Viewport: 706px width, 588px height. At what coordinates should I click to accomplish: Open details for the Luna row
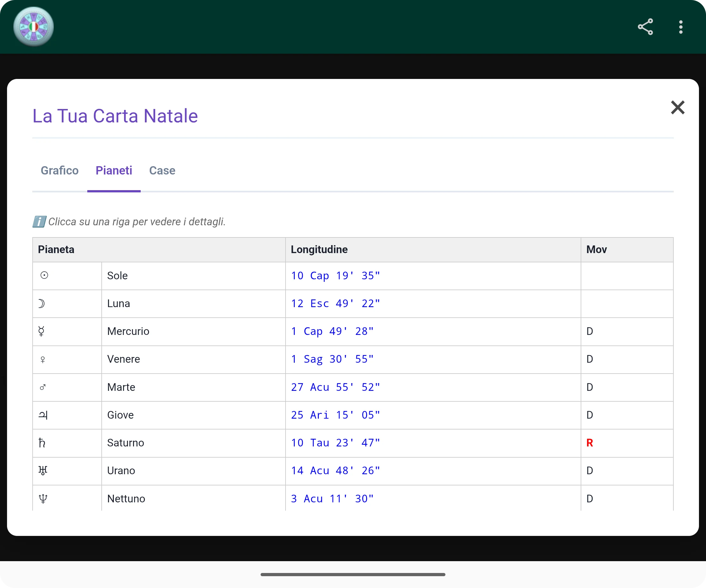click(353, 304)
